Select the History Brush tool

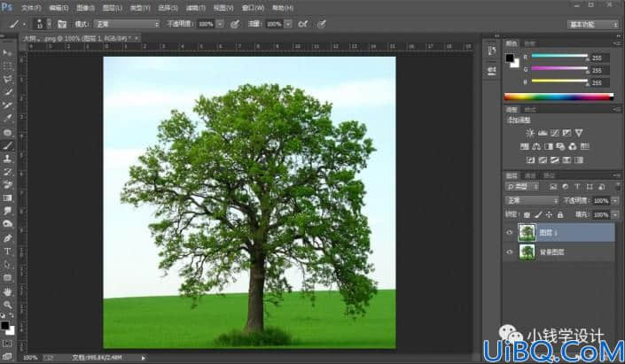point(7,172)
